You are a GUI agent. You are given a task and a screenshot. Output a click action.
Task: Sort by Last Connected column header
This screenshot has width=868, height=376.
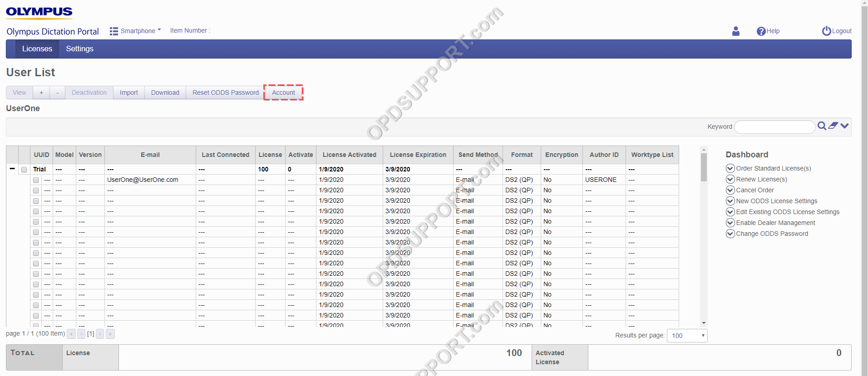[x=226, y=155]
